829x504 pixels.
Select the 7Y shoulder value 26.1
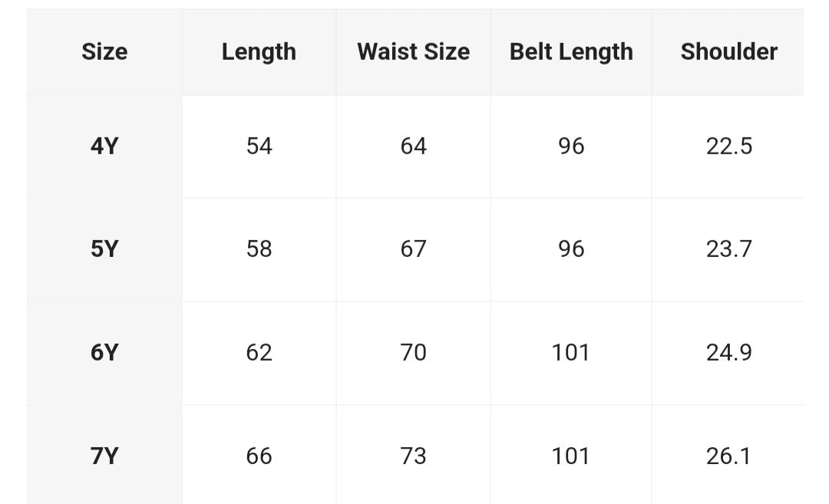(728, 456)
